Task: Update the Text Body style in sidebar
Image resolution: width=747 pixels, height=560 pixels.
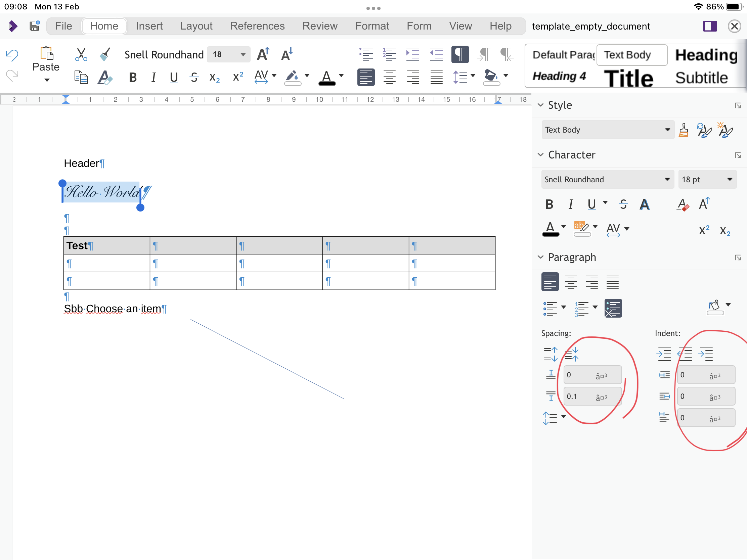Action: coord(704,130)
